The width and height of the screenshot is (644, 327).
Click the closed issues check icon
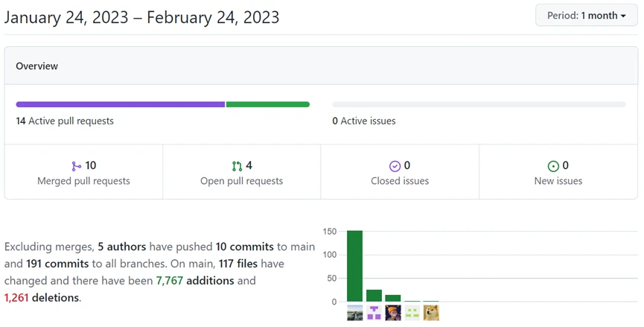[x=395, y=166]
